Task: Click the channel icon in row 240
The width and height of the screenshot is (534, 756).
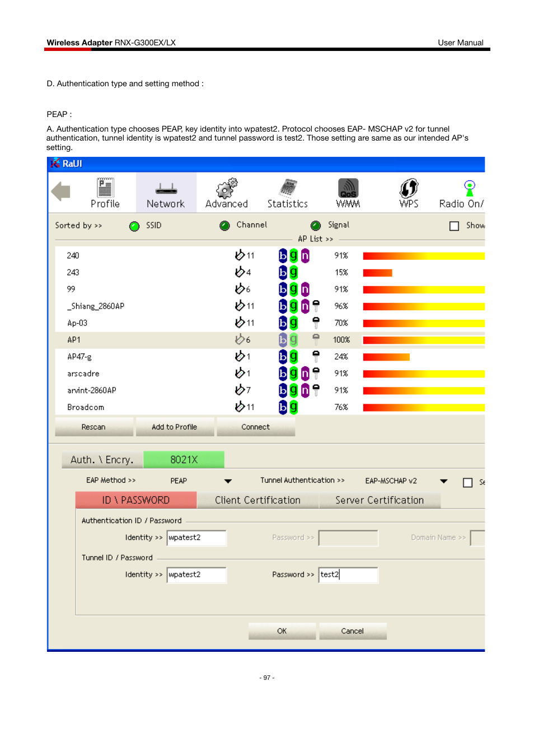Action: click(240, 255)
